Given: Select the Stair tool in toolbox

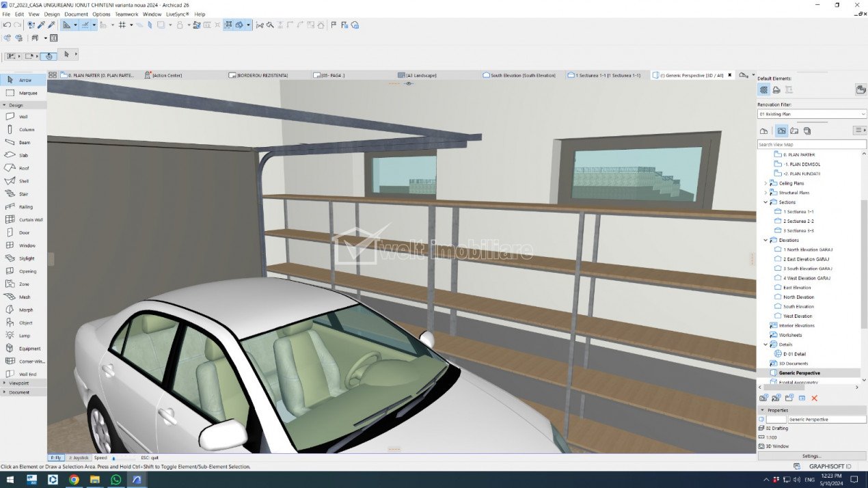Looking at the screenshot, I should coord(23,194).
